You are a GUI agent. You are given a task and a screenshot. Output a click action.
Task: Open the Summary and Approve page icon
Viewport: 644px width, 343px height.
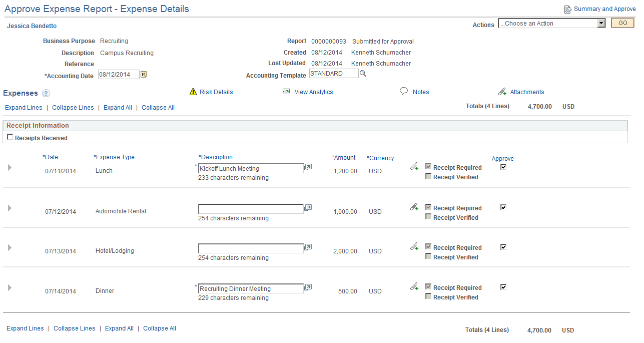[x=568, y=9]
